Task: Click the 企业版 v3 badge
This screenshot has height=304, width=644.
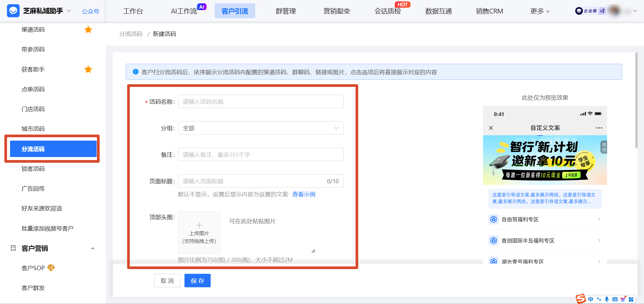Action: (590, 11)
